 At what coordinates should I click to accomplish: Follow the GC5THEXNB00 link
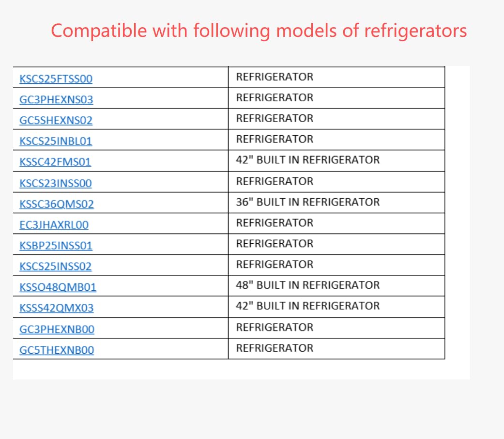point(57,350)
